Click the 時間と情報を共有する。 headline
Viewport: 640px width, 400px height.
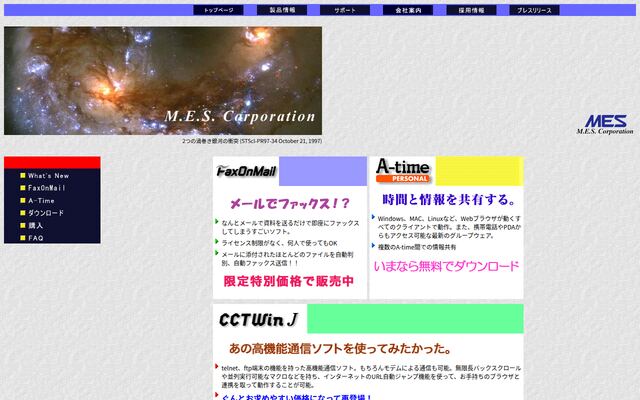pyautogui.click(x=448, y=200)
